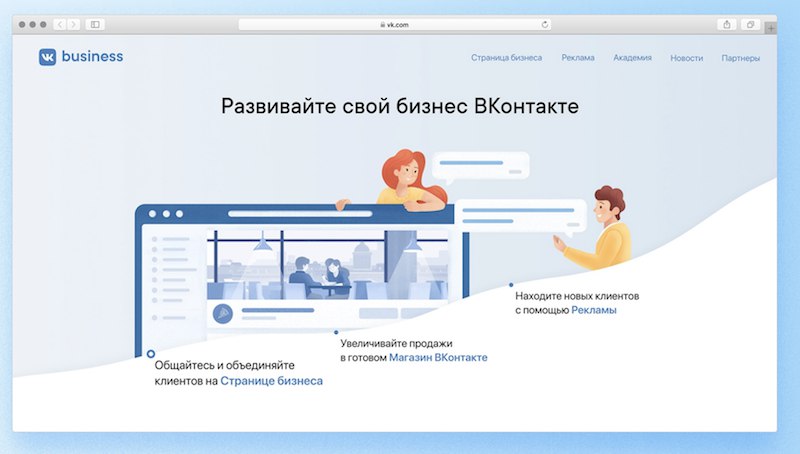Screen dimensions: 800x454
Task: Go forward with Safari's forward arrow
Action: point(73,24)
